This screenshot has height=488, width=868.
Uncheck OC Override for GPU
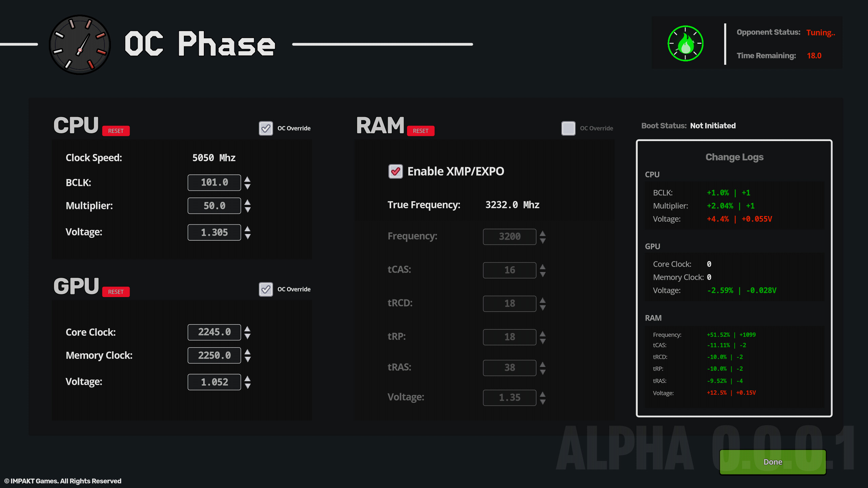click(266, 289)
